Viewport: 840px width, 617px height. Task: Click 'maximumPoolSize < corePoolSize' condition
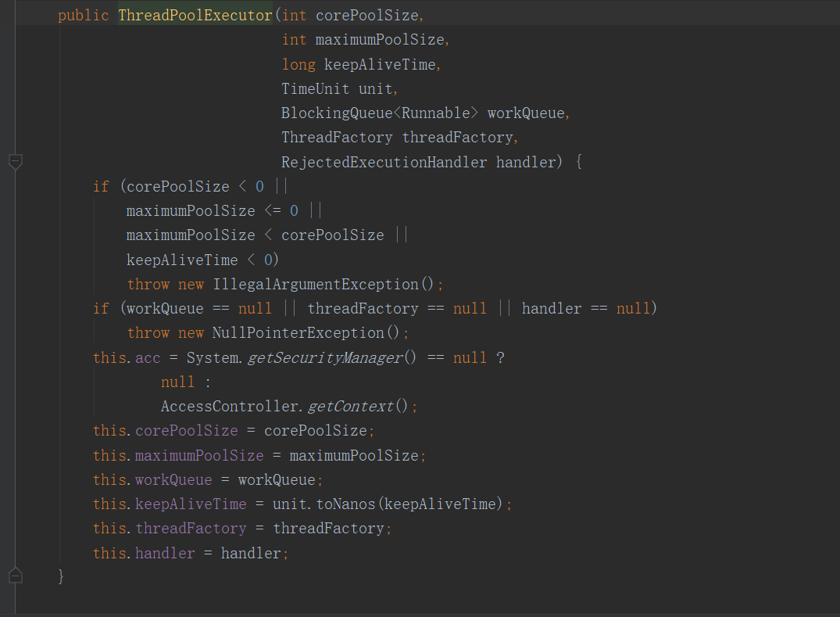pyautogui.click(x=255, y=235)
